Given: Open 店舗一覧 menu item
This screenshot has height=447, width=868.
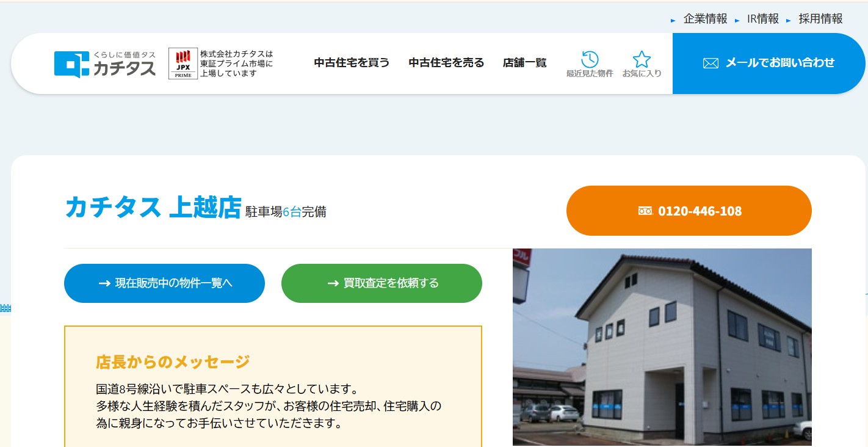Looking at the screenshot, I should (x=524, y=62).
